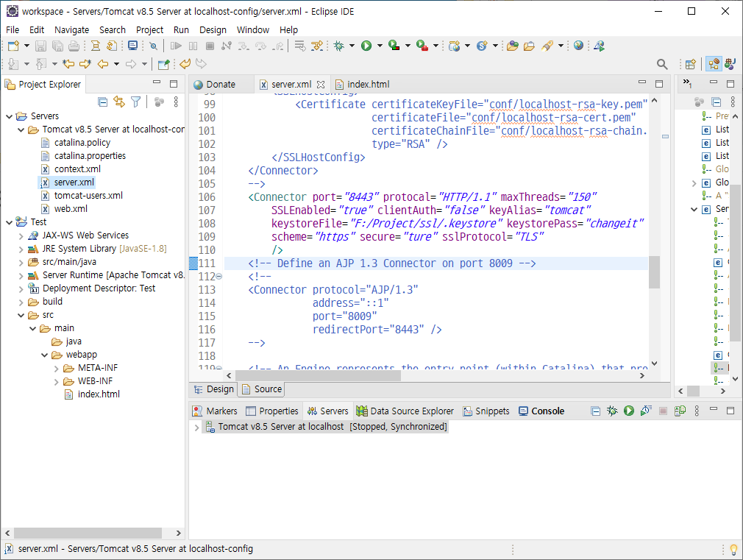The width and height of the screenshot is (743, 560).
Task: Open the Back history dropdown arrow
Action: [x=116, y=64]
